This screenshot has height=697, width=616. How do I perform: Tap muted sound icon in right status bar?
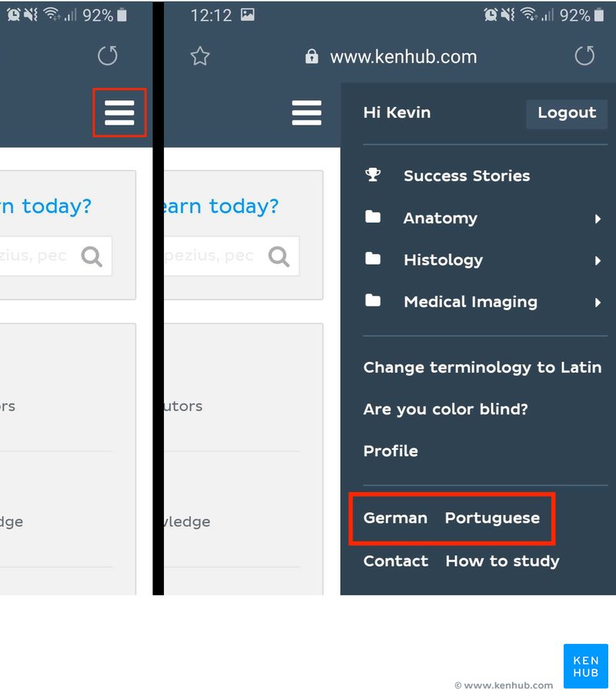pyautogui.click(x=507, y=15)
